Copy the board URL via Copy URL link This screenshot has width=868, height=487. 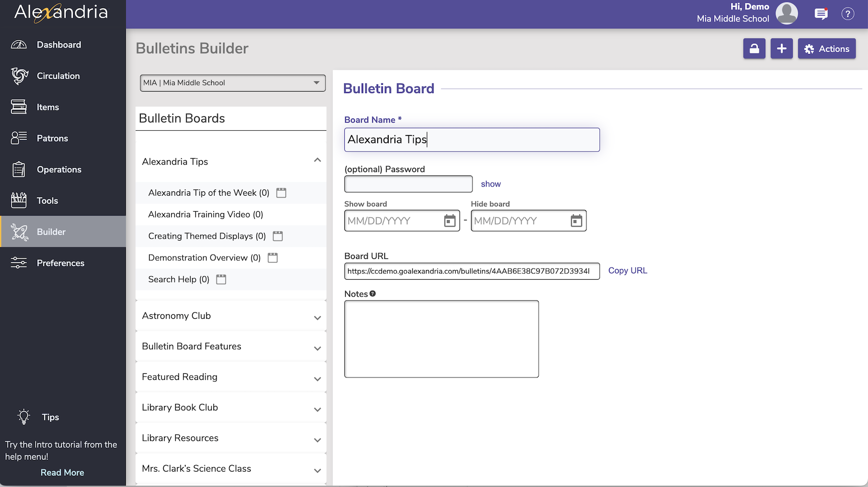tap(627, 270)
